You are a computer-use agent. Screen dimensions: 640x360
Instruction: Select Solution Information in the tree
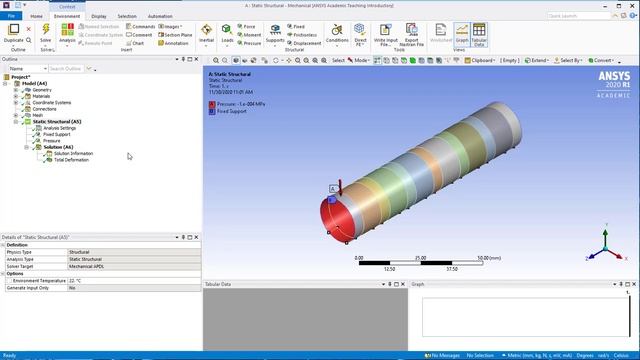[x=73, y=153]
